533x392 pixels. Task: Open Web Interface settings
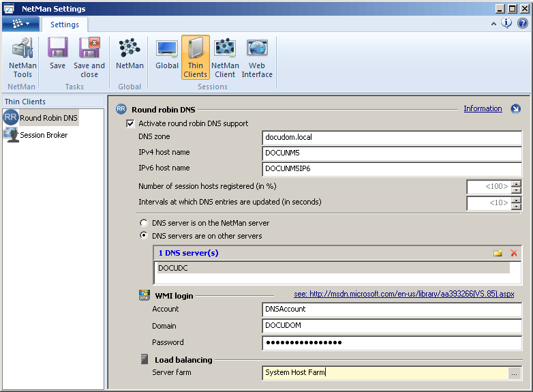(257, 58)
